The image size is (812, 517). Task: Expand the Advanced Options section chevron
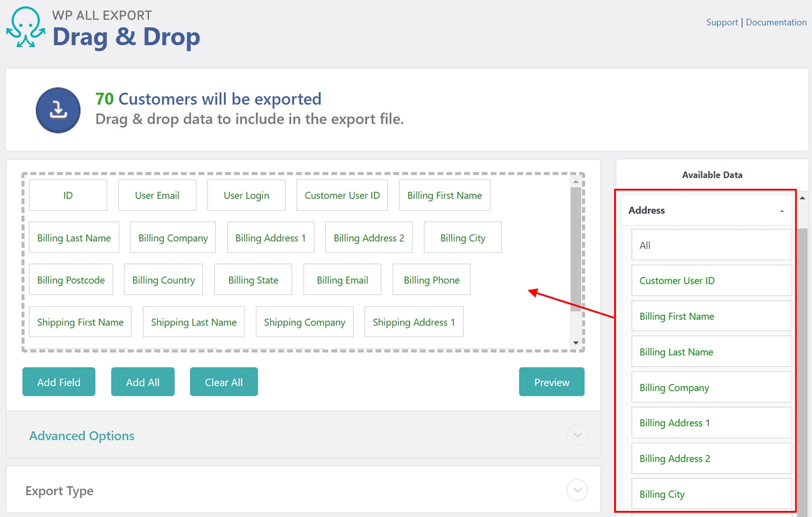pyautogui.click(x=577, y=435)
